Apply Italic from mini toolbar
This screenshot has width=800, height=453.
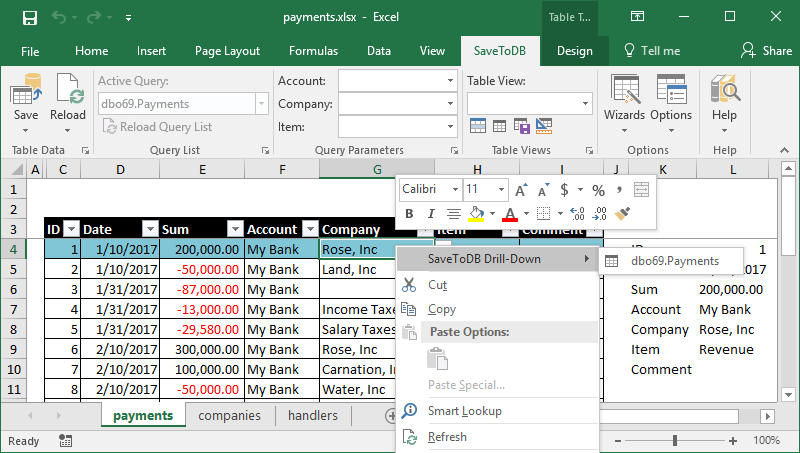(x=431, y=214)
